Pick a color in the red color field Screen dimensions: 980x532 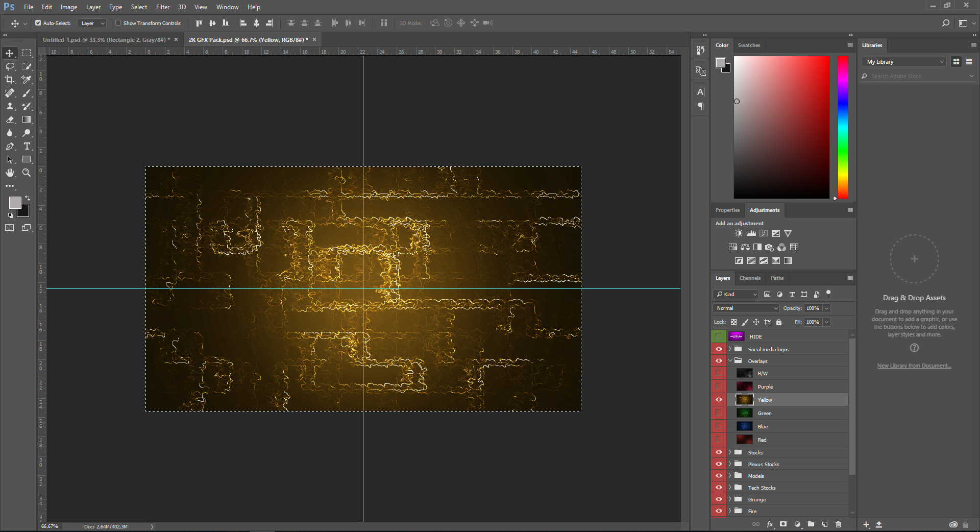click(781, 127)
